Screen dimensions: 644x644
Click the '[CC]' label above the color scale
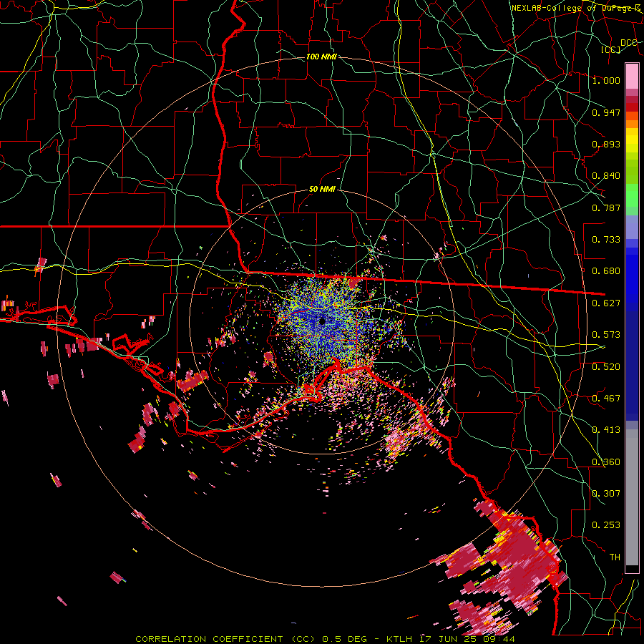point(610,49)
